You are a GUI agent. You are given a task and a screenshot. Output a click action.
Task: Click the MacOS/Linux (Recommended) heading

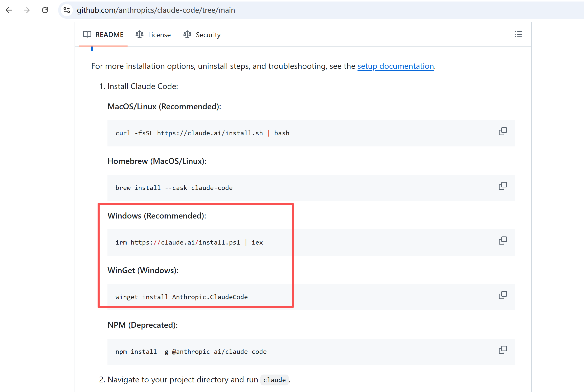164,106
